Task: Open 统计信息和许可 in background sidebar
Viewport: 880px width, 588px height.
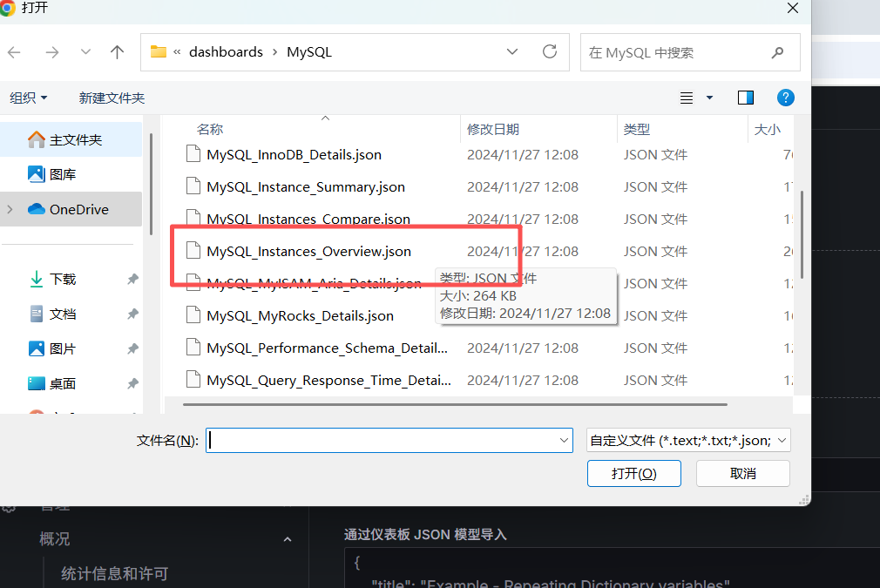Action: [114, 573]
